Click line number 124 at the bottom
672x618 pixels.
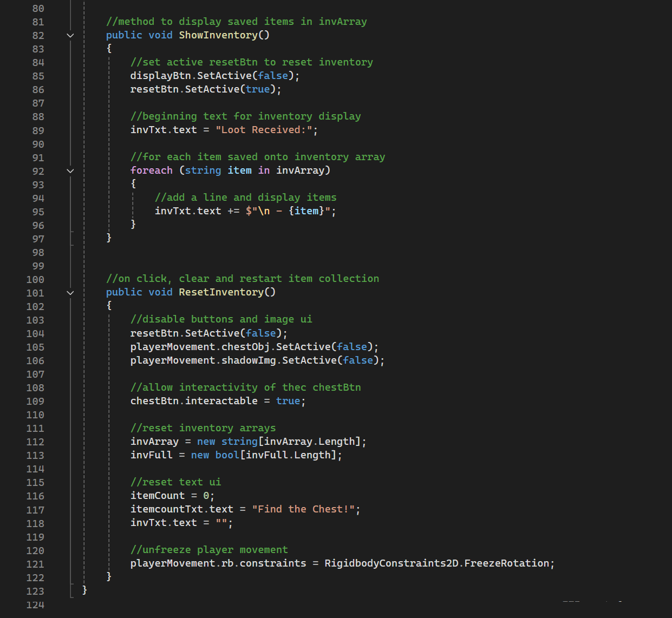pos(35,605)
